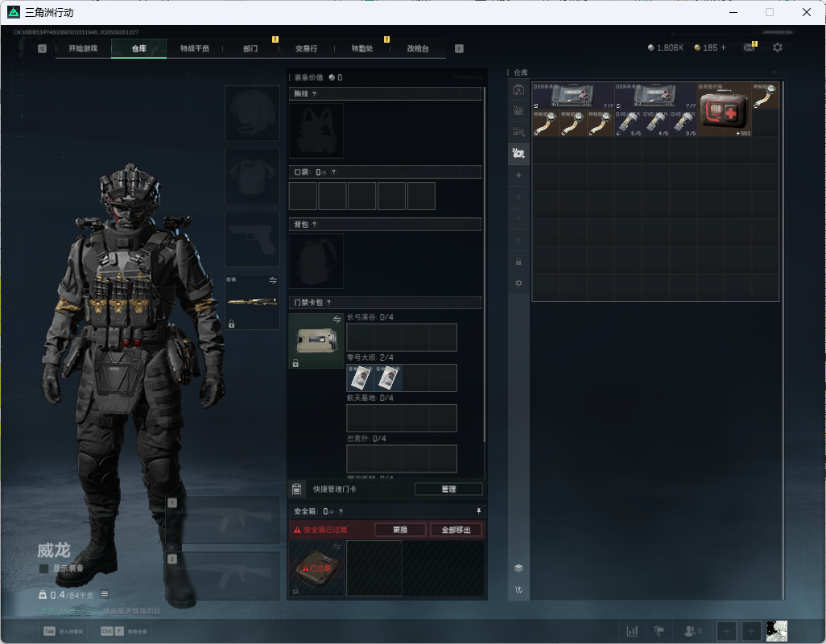
Task: Open the 部门 tab
Action: tap(250, 48)
